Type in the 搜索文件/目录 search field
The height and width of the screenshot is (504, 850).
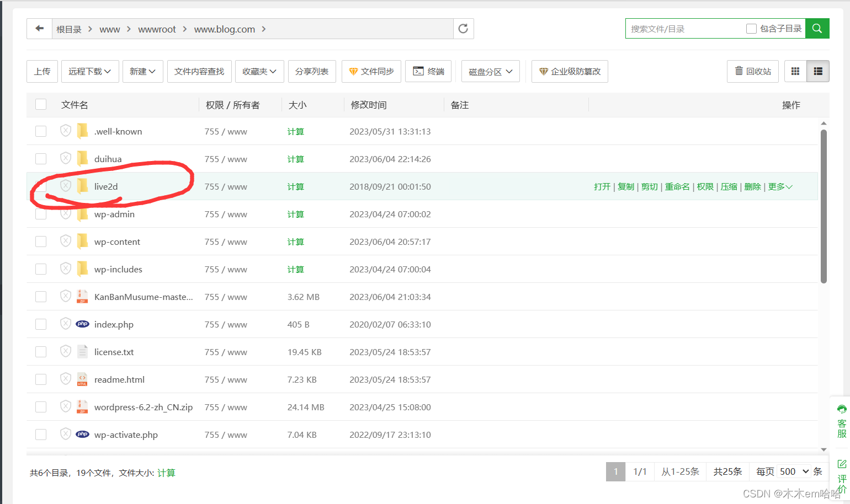pos(684,29)
